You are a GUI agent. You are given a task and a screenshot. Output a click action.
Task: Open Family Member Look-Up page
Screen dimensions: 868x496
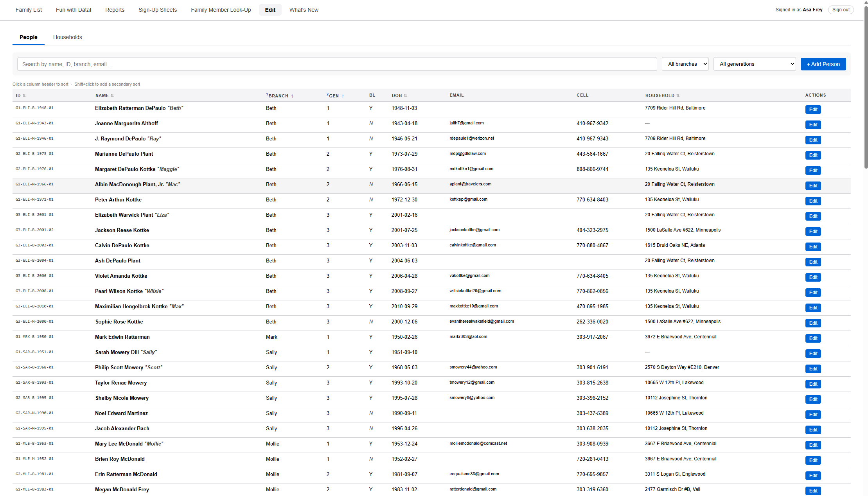[x=221, y=10]
